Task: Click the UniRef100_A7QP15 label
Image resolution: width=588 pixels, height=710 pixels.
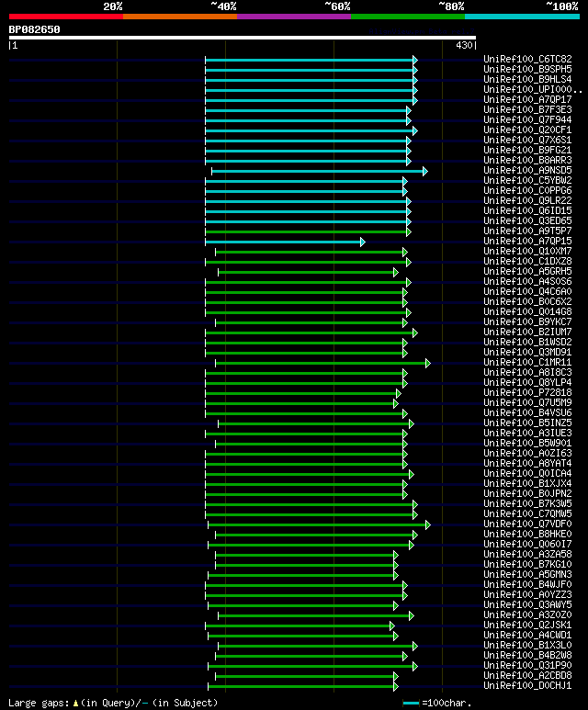Action: (x=527, y=242)
